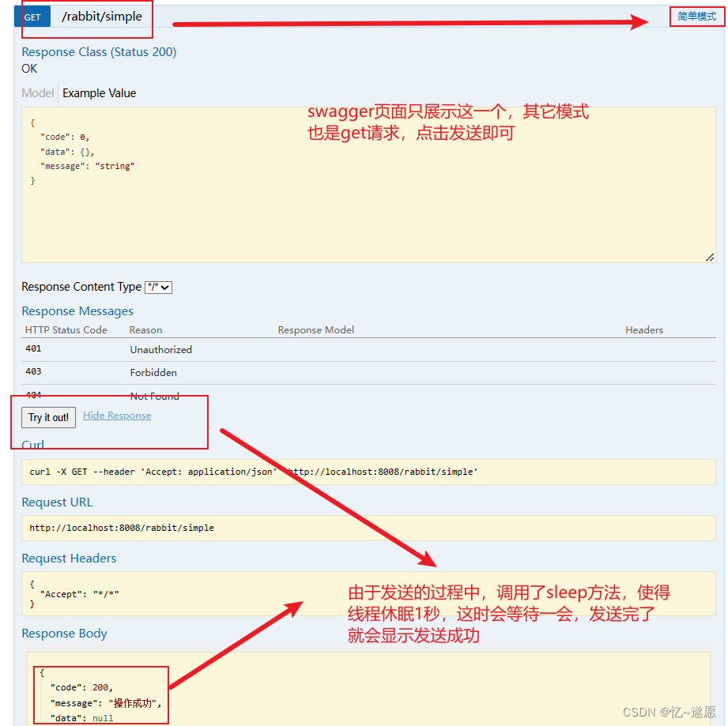
Task: Open the /rabbit/simple endpoint path
Action: pyautogui.click(x=102, y=17)
